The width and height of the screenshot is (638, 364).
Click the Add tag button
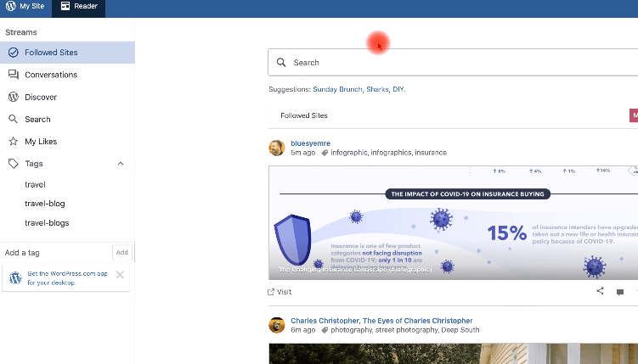(x=122, y=252)
